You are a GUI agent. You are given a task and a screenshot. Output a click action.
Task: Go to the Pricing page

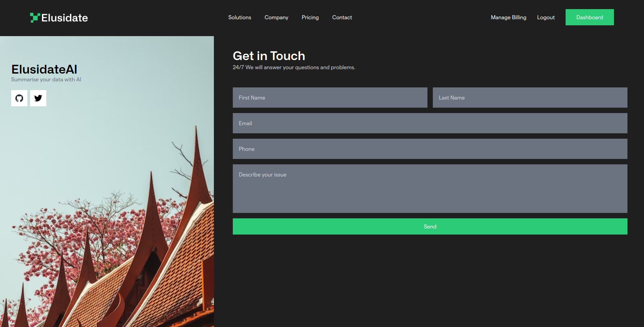pos(310,17)
